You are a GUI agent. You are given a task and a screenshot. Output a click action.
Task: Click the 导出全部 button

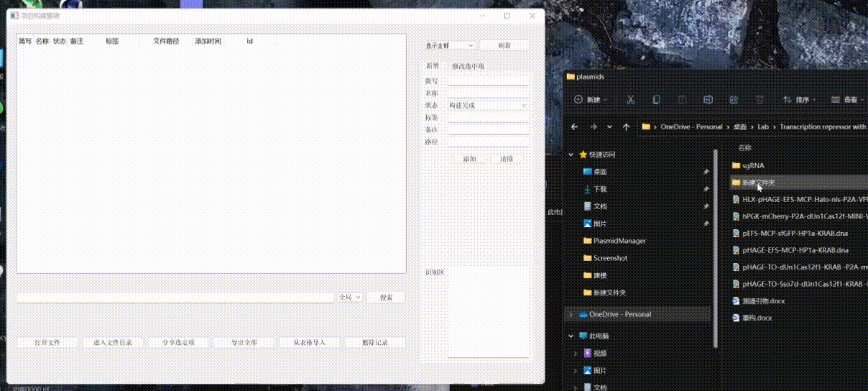coord(244,342)
